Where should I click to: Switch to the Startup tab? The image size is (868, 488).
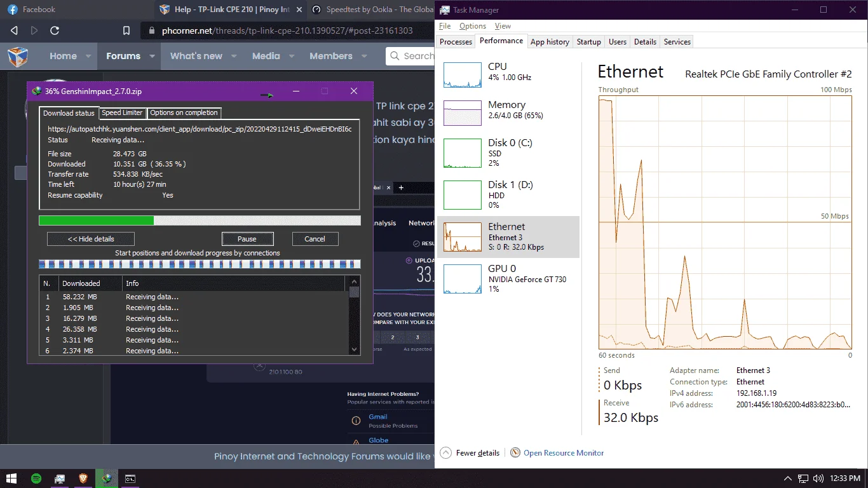coord(588,42)
